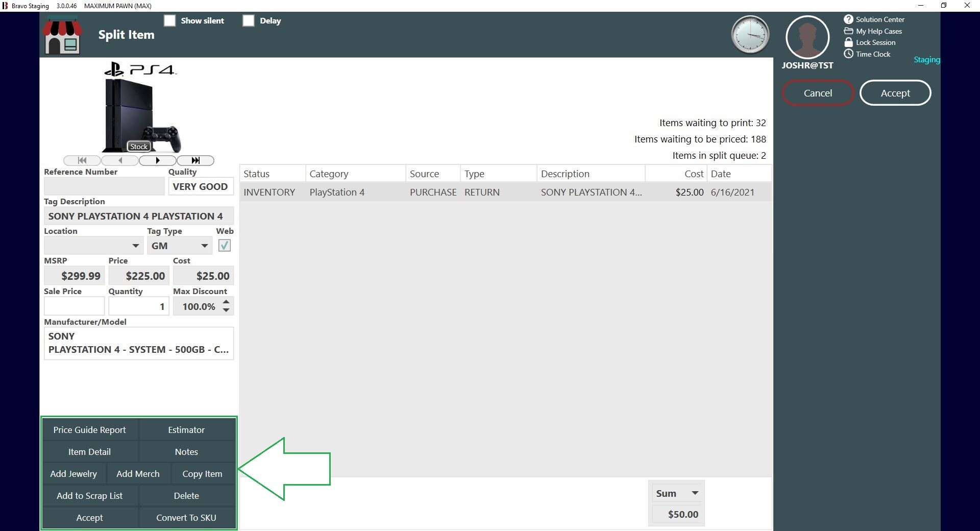The height and width of the screenshot is (531, 980).
Task: Open the Sum aggregate dropdown
Action: (x=695, y=493)
